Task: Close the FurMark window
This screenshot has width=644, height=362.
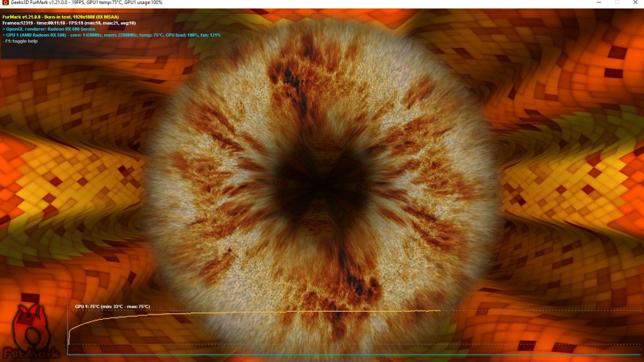Action: (x=635, y=3)
